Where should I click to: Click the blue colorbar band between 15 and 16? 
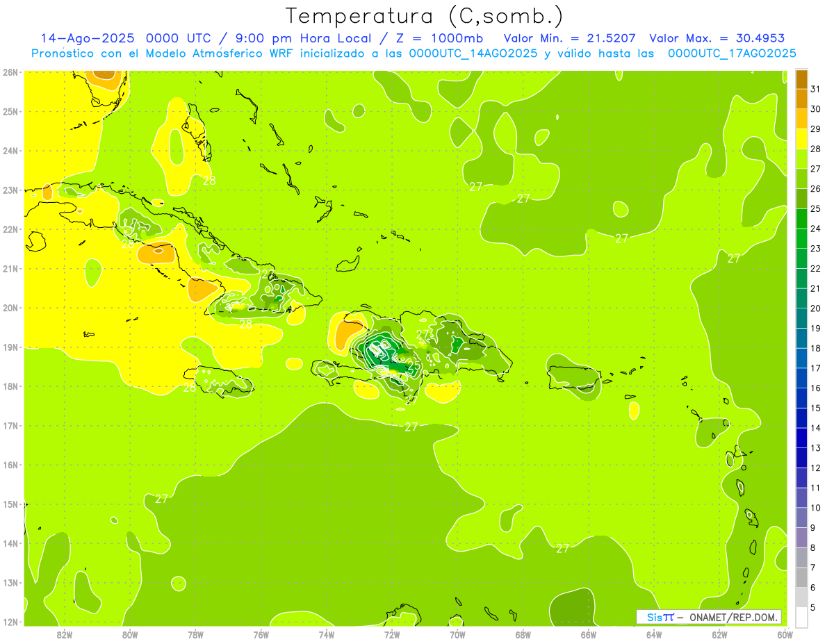pyautogui.click(x=801, y=398)
